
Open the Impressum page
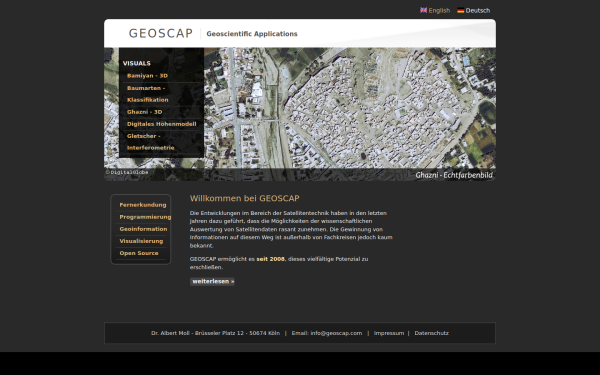[389, 333]
